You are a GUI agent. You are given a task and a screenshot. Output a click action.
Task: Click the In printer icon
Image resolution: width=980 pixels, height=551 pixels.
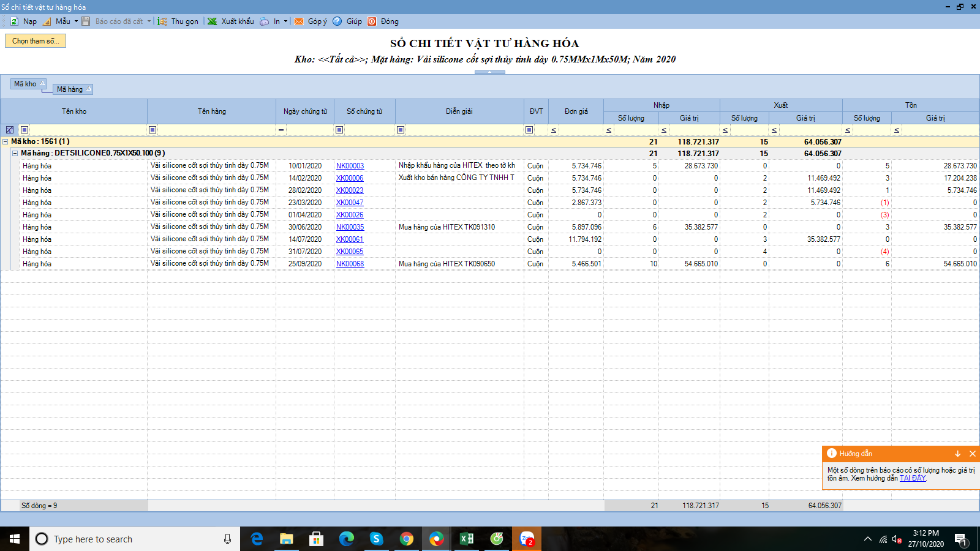tap(264, 21)
